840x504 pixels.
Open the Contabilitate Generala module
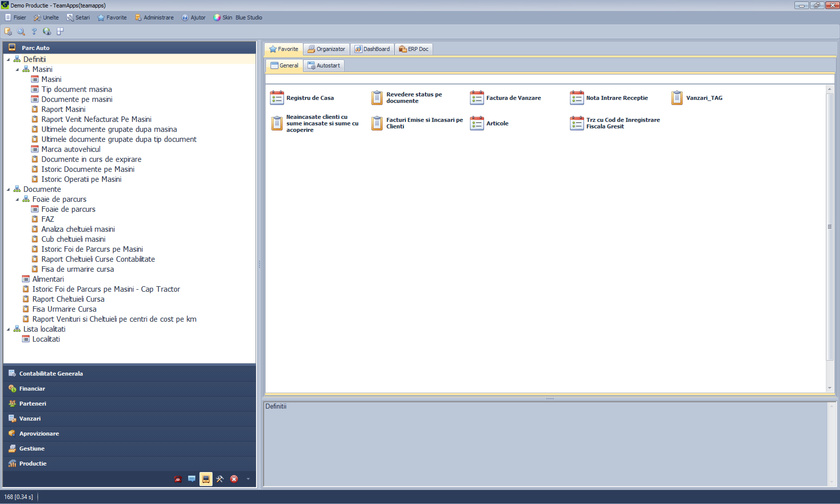[x=51, y=373]
